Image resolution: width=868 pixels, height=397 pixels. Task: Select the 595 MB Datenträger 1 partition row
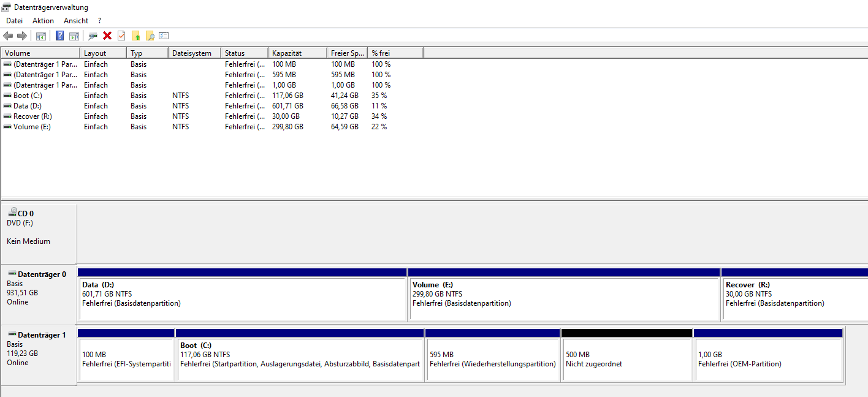pyautogui.click(x=212, y=75)
